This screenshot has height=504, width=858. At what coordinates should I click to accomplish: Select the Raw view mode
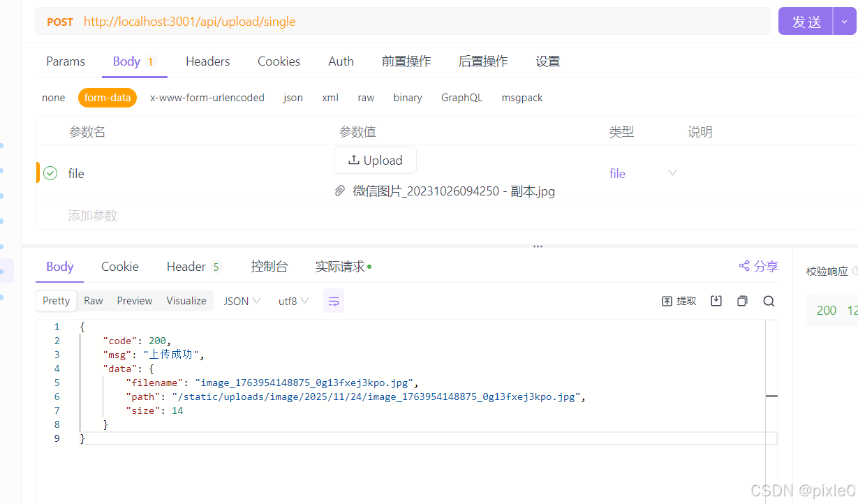pyautogui.click(x=94, y=301)
